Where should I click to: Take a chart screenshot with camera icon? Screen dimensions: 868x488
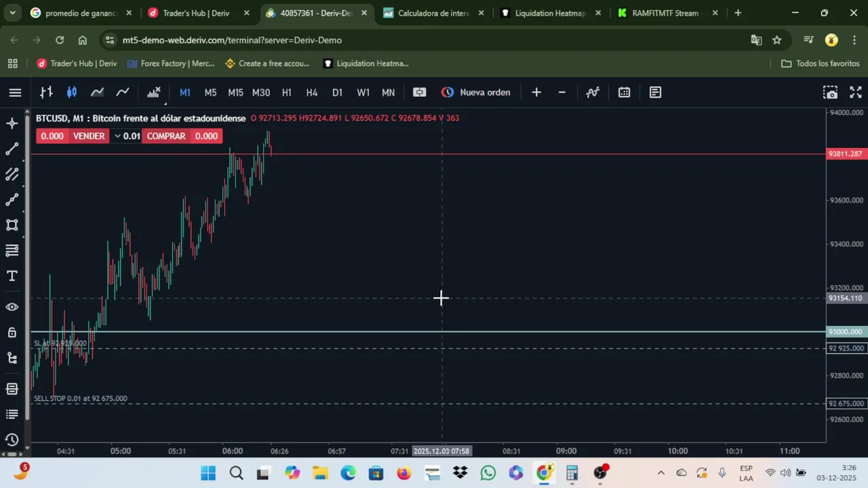(x=830, y=92)
